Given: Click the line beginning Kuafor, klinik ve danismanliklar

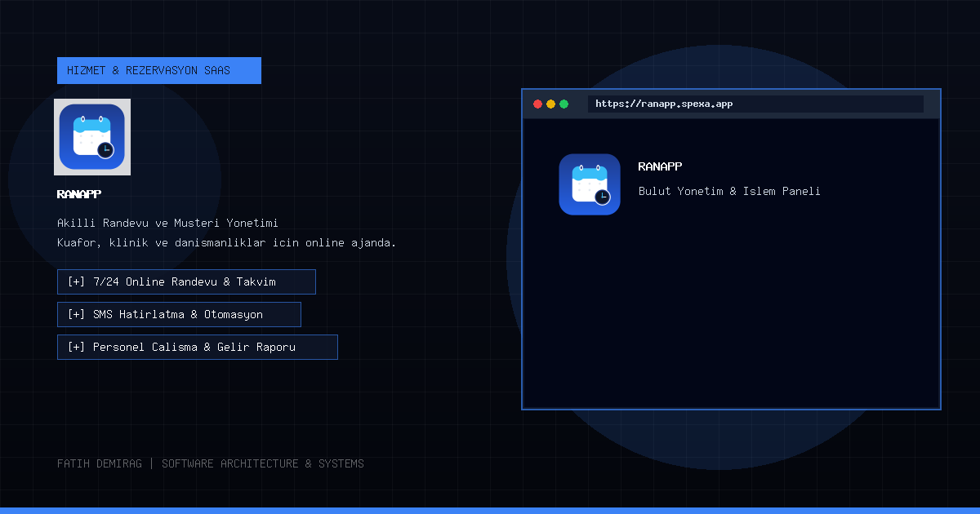Looking at the screenshot, I should point(226,243).
